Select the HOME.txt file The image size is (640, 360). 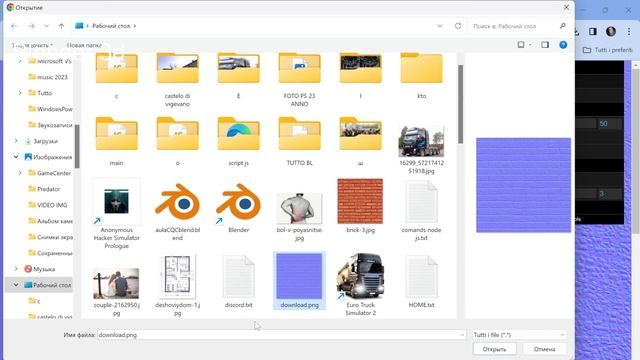tap(421, 282)
